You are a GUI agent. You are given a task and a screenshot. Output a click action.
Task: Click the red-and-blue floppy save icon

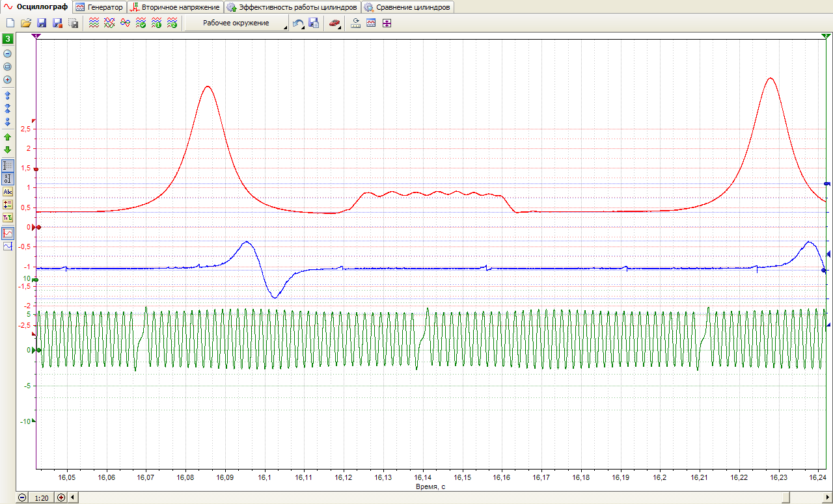pyautogui.click(x=57, y=23)
